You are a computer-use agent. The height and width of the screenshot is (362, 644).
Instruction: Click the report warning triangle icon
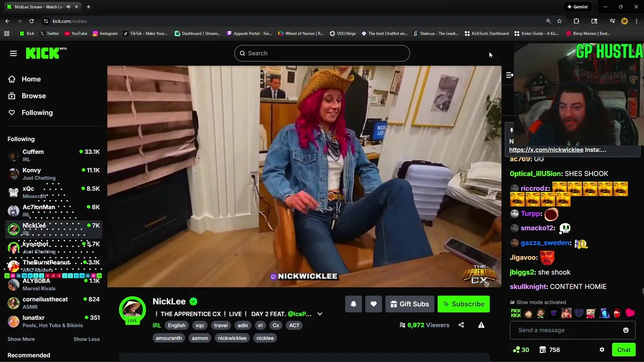(x=481, y=325)
